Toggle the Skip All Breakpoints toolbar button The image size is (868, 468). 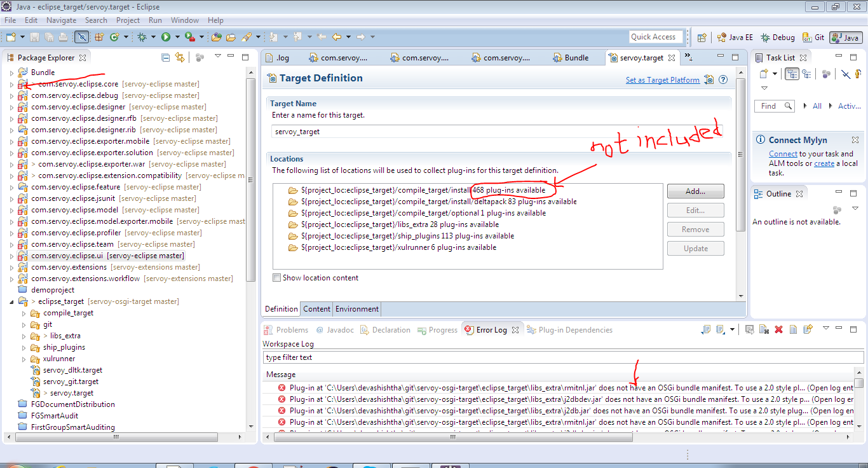(x=82, y=37)
